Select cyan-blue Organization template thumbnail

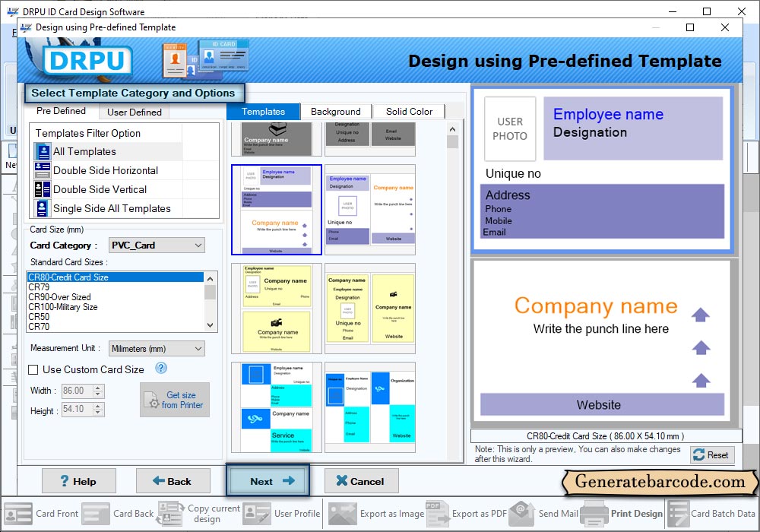pyautogui.click(x=370, y=407)
